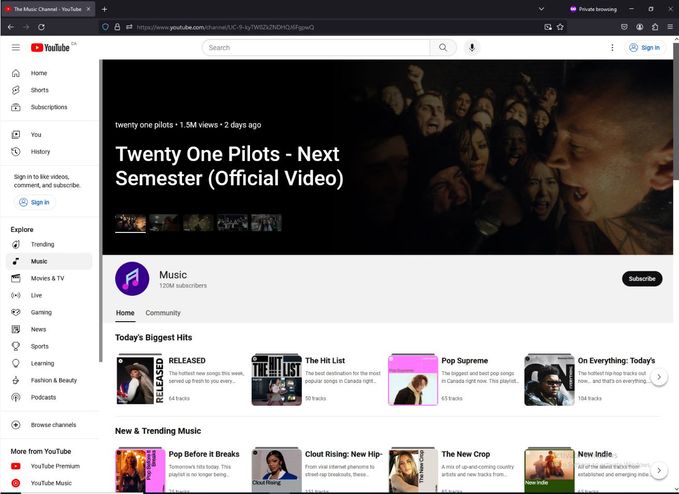Reload the page in browser

[41, 27]
